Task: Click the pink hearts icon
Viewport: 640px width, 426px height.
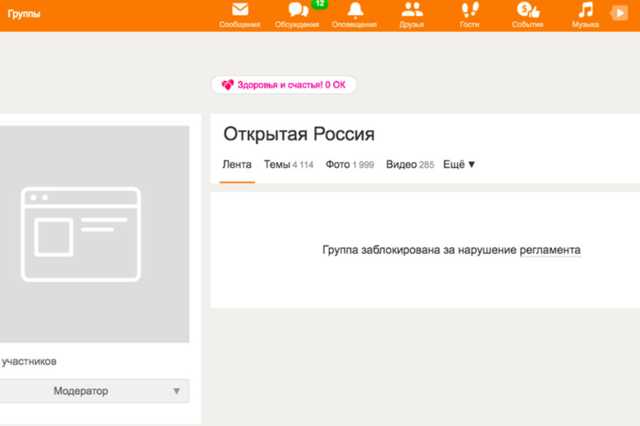Action: click(x=227, y=85)
